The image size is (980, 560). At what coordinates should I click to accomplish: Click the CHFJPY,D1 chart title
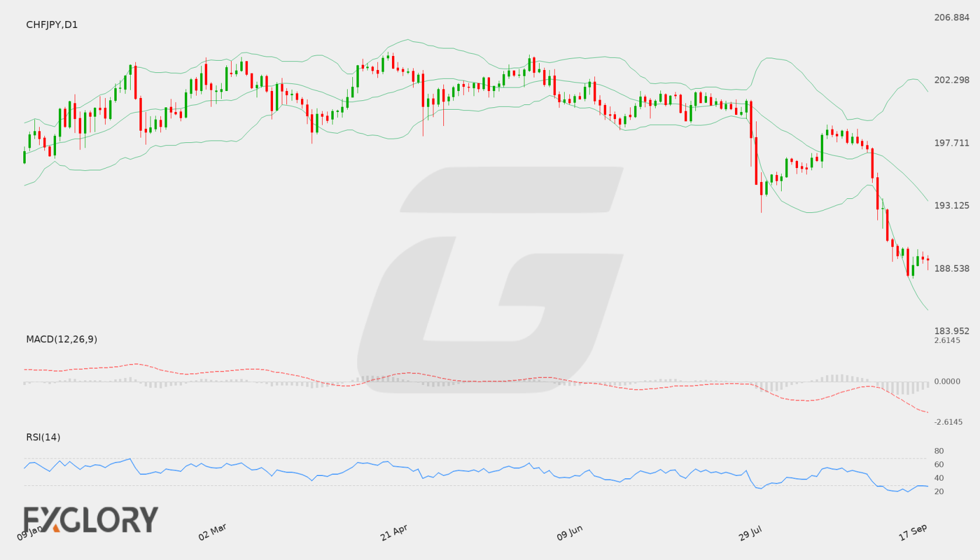[x=52, y=24]
